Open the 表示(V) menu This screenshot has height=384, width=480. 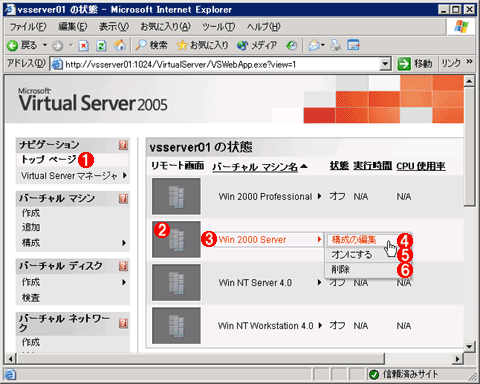(x=114, y=27)
